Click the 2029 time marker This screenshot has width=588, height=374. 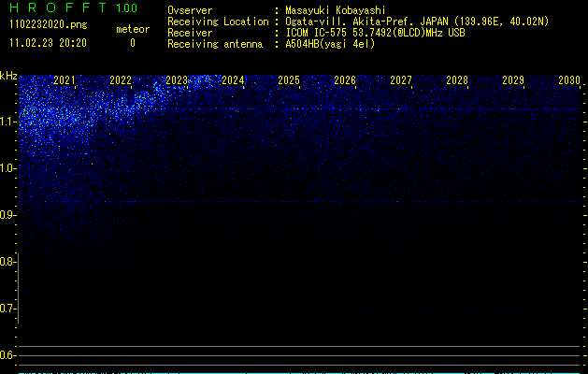click(513, 80)
